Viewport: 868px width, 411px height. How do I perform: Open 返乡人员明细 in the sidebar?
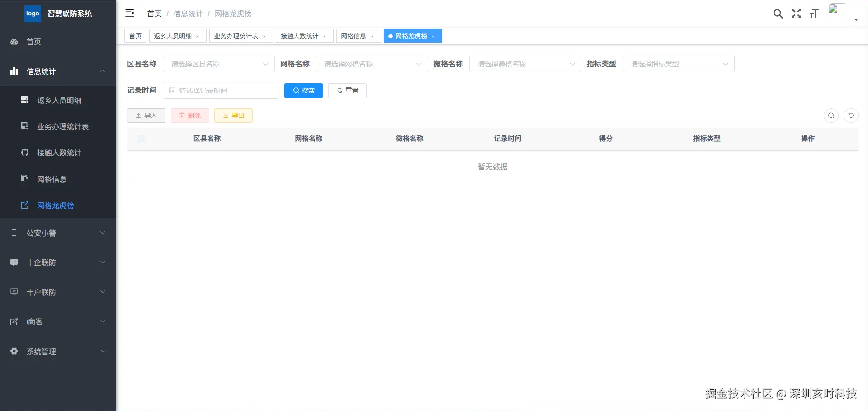pyautogui.click(x=58, y=100)
